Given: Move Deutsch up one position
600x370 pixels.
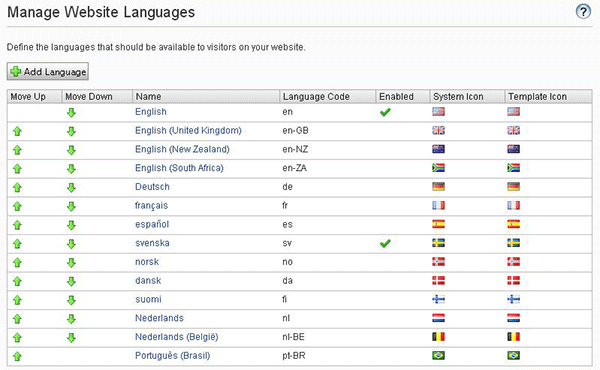Looking at the screenshot, I should click(x=17, y=187).
